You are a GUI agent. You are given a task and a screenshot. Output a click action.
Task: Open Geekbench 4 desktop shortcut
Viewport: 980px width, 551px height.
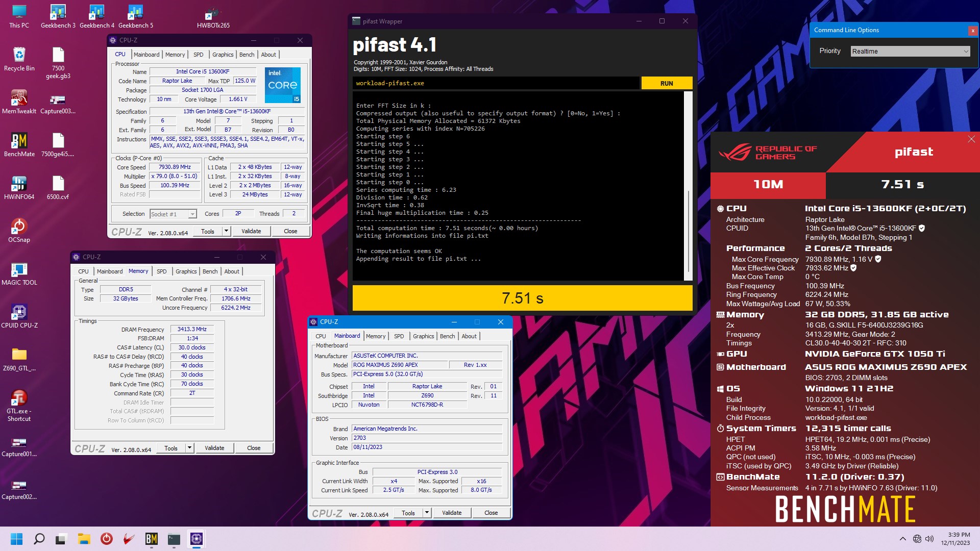(97, 16)
